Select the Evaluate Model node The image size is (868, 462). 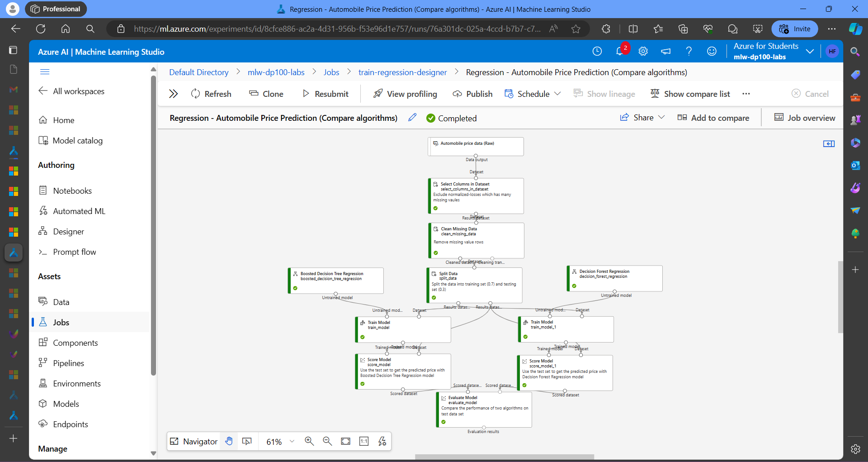coord(484,410)
